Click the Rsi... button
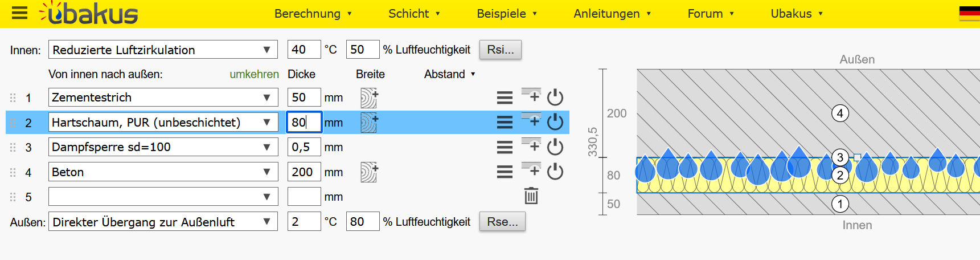 tap(500, 50)
